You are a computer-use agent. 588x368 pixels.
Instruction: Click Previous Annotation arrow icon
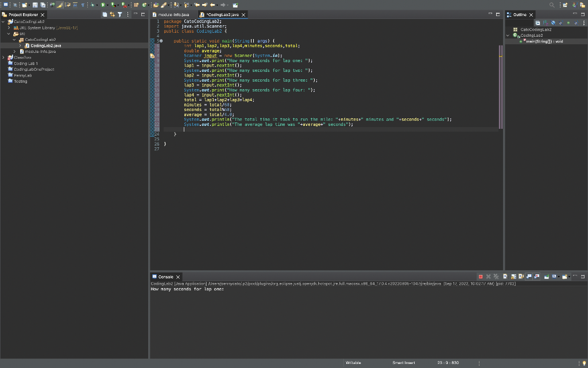187,5
